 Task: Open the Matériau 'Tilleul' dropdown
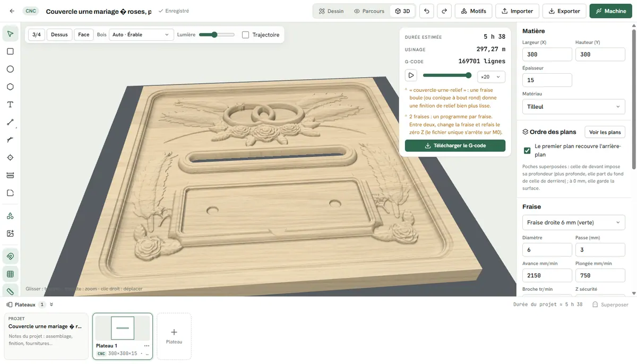(574, 107)
